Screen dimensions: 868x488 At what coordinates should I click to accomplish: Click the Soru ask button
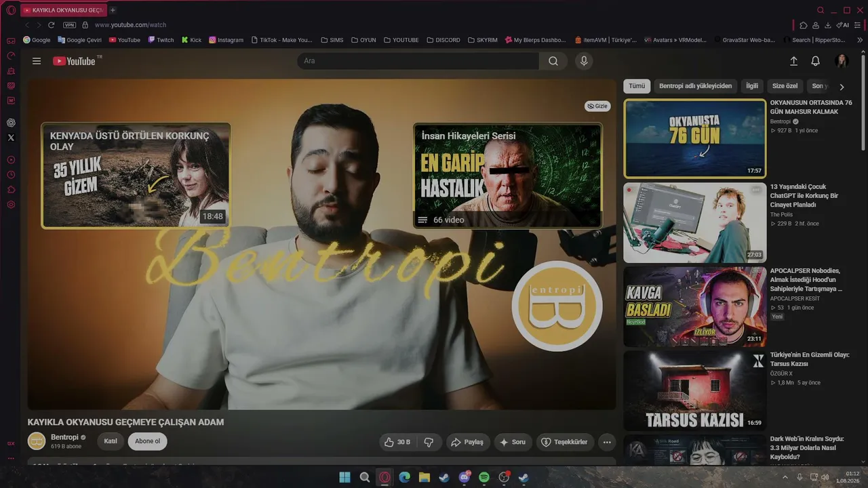513,442
